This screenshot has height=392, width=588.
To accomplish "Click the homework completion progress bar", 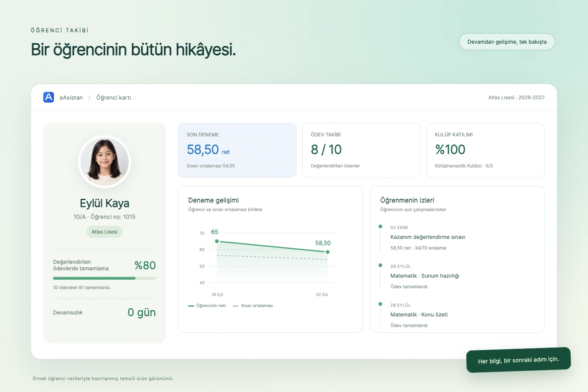I will (105, 278).
